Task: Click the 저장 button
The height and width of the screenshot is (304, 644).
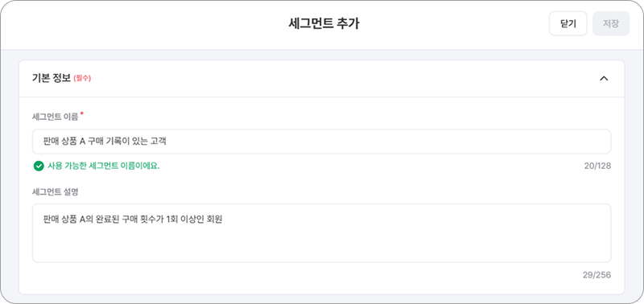Action: pos(611,24)
